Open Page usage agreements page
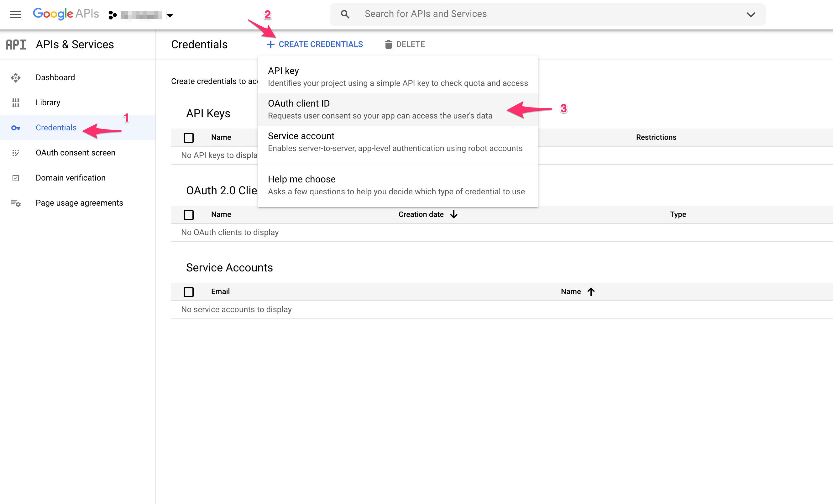This screenshot has width=833, height=504. [x=79, y=203]
